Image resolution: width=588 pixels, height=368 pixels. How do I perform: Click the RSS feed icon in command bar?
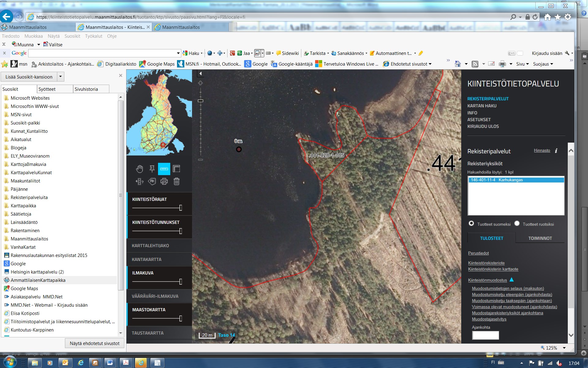475,64
